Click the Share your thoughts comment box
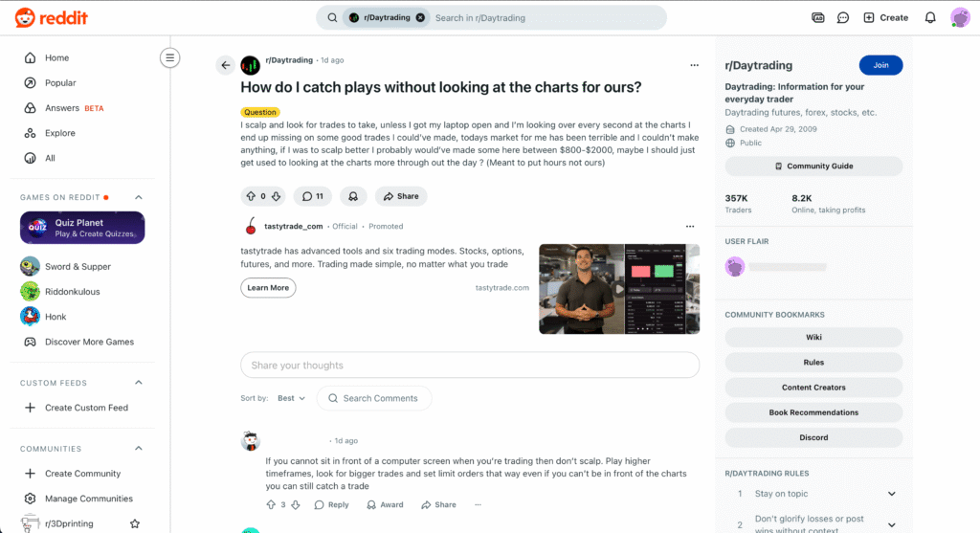Screen dimensions: 980x533 coord(470,366)
